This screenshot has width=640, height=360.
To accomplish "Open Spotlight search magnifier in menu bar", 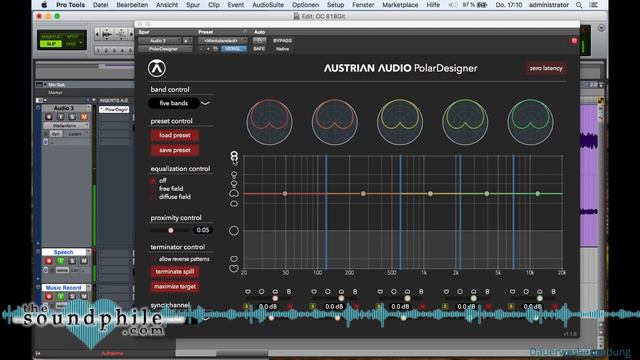I will click(x=579, y=5).
